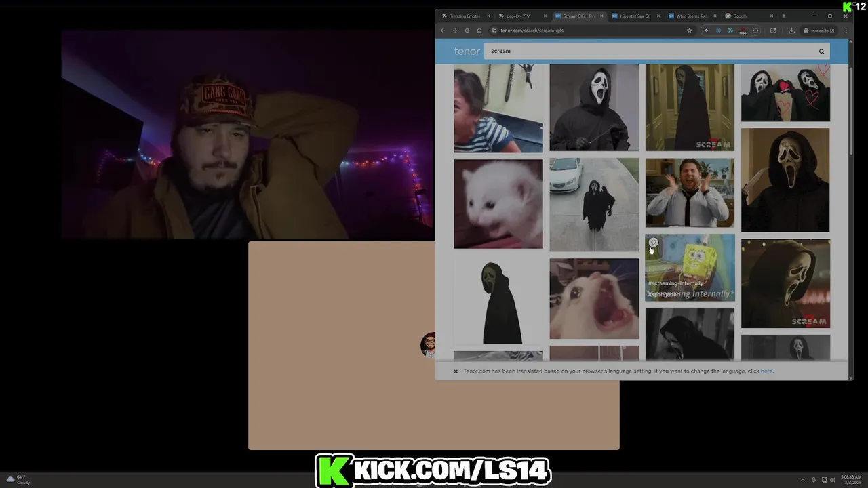The width and height of the screenshot is (868, 488).
Task: Open the browser home page
Action: pyautogui.click(x=479, y=30)
